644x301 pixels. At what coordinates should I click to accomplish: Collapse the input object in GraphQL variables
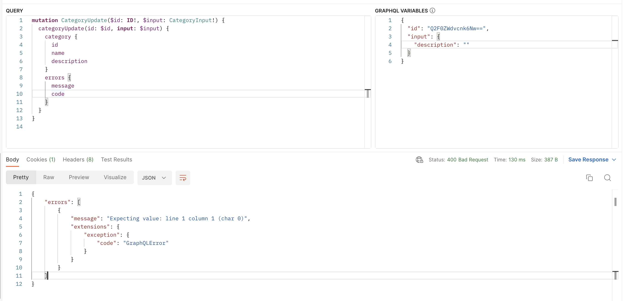pyautogui.click(x=439, y=37)
